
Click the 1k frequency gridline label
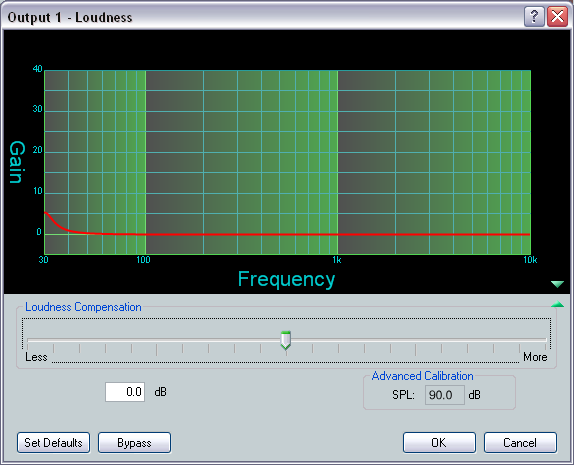coord(337,260)
